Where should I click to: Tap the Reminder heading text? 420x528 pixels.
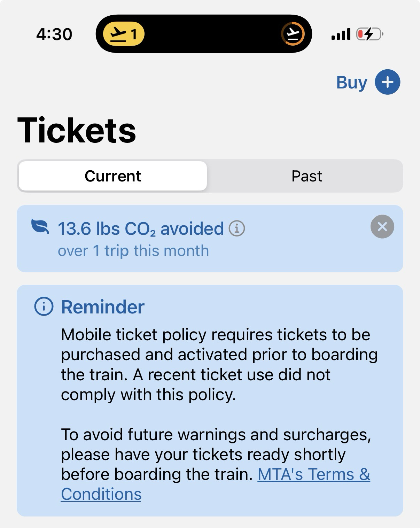click(x=103, y=307)
